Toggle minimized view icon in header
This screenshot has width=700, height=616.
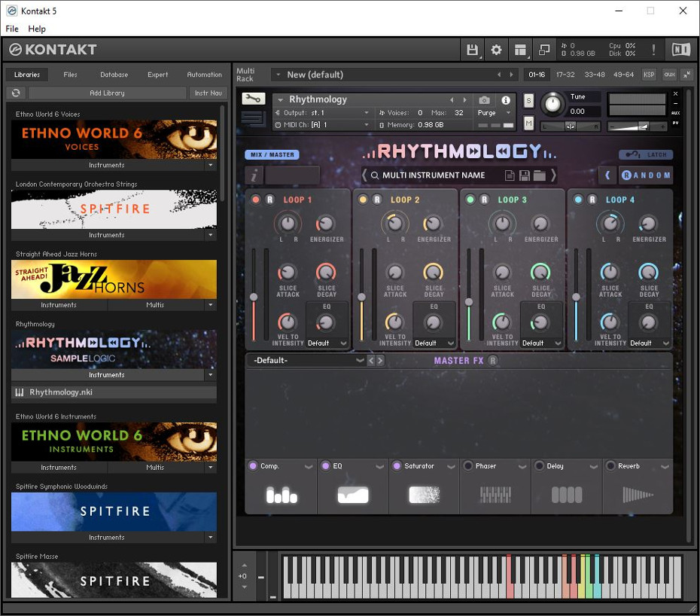coord(544,50)
